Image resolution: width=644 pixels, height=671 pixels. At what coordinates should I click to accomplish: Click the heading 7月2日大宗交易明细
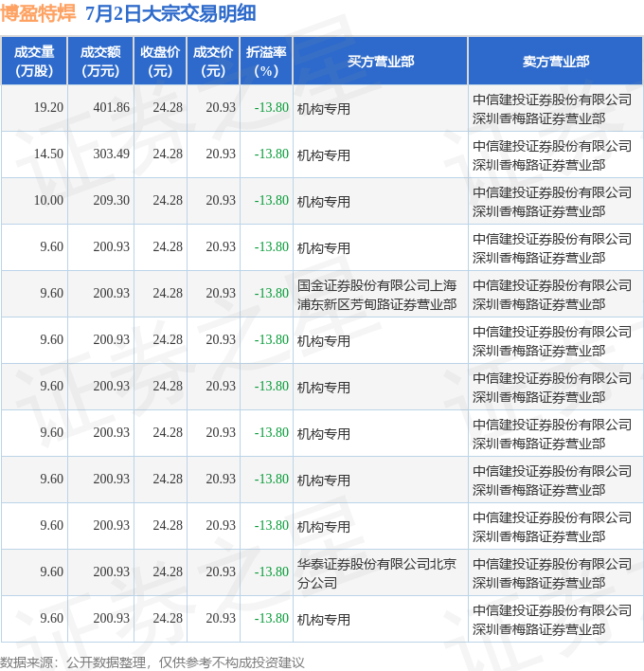(170, 13)
